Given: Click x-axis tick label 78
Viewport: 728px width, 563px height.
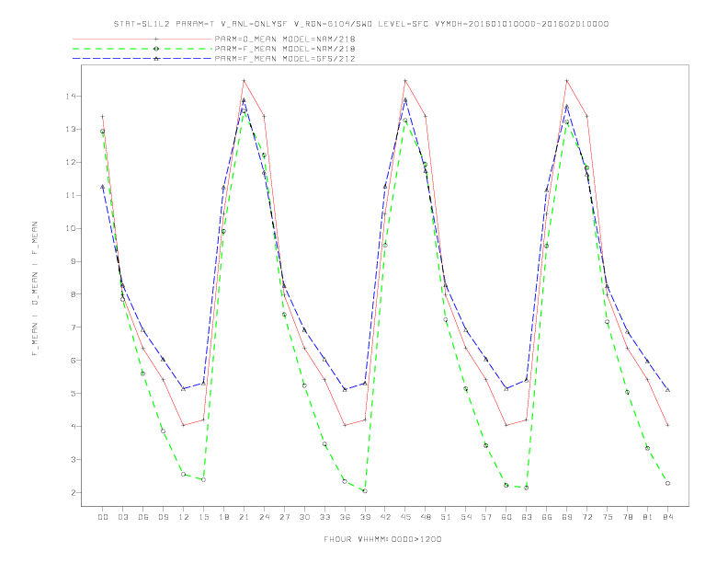Looking at the screenshot, I should coord(627,517).
